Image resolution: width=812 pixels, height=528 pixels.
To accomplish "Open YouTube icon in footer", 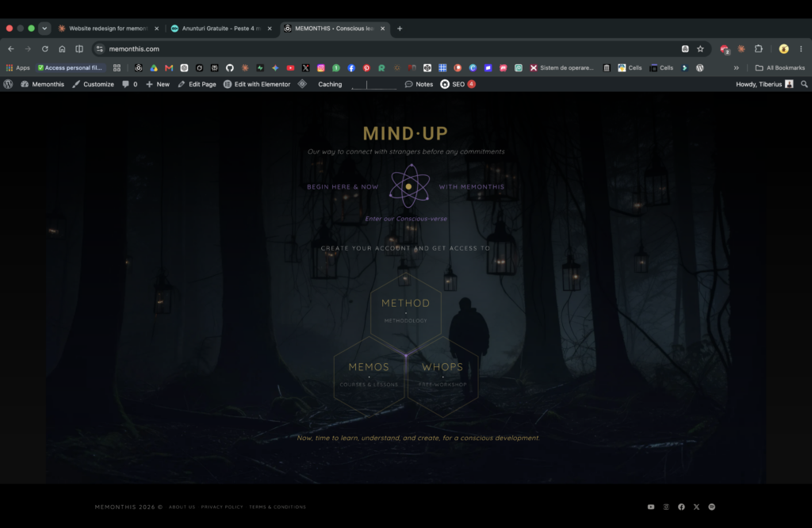I will (651, 507).
